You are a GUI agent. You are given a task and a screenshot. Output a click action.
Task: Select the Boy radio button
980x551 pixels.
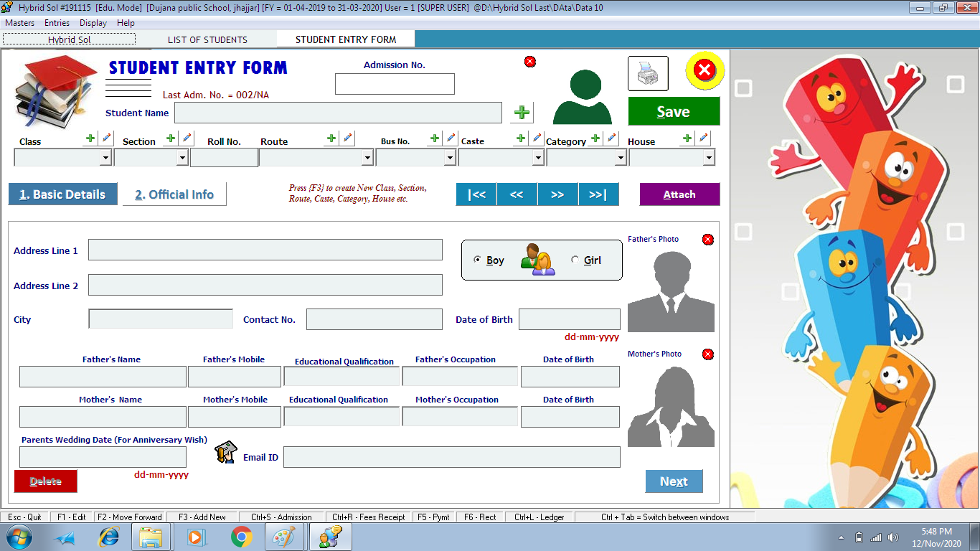[x=478, y=260]
